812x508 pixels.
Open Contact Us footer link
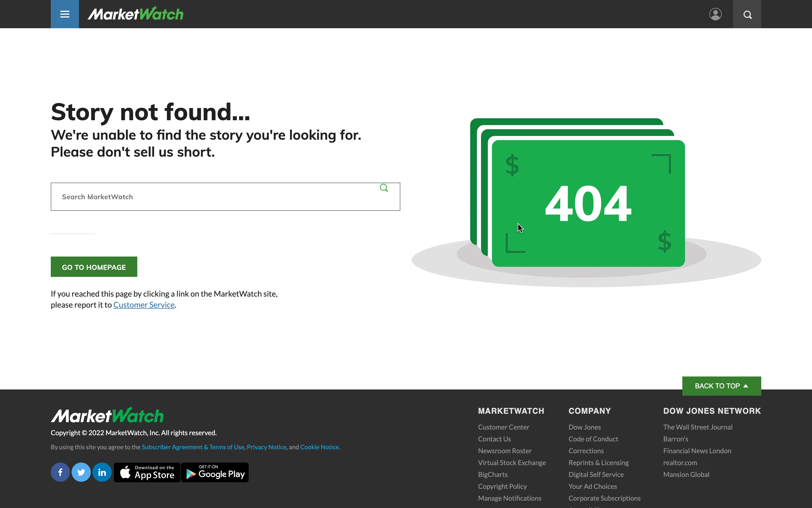(494, 439)
